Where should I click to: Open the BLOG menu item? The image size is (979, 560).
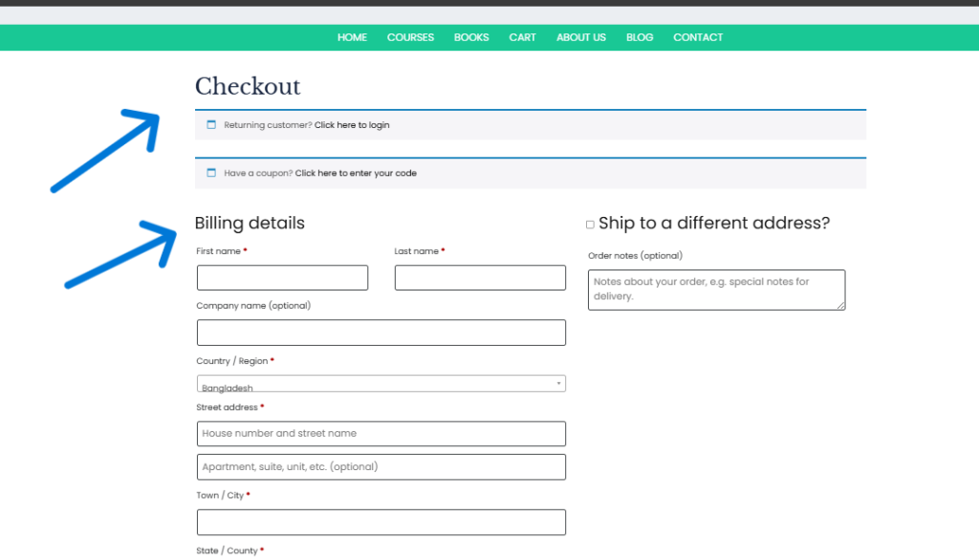tap(640, 37)
